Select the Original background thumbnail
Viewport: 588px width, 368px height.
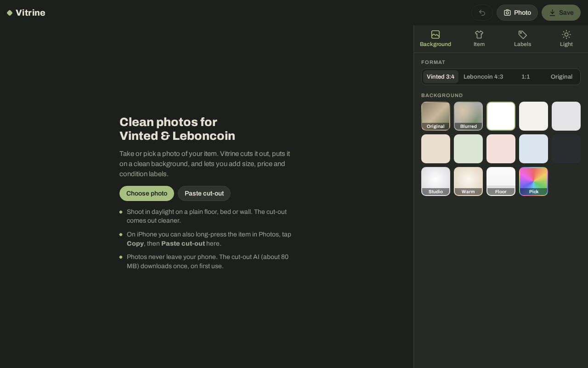(x=435, y=116)
